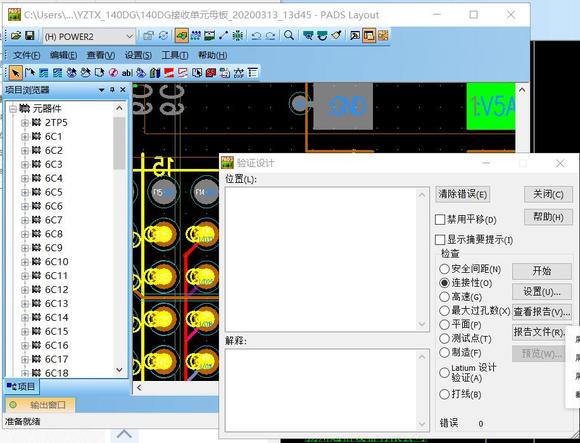This screenshot has width=580, height=443.
Task: Click the 查看报告(V)... button
Action: 542,312
